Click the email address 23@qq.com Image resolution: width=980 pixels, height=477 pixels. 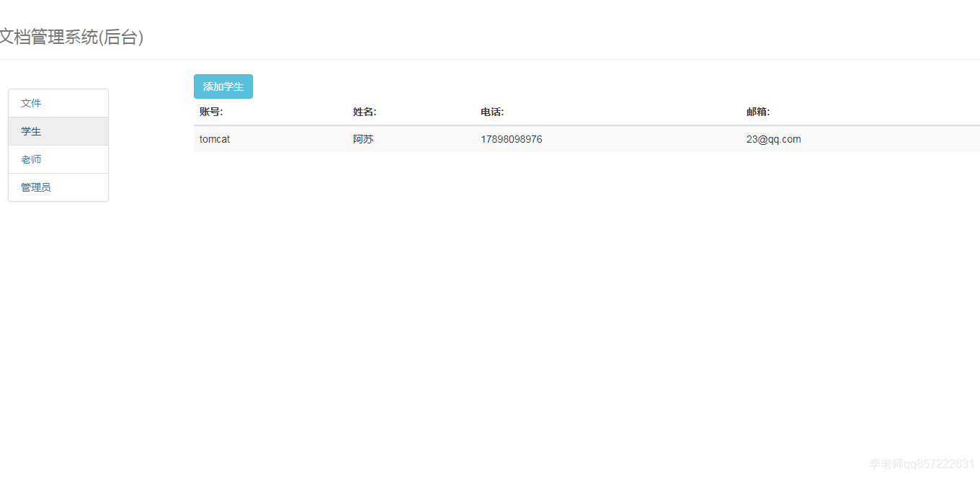[772, 139]
